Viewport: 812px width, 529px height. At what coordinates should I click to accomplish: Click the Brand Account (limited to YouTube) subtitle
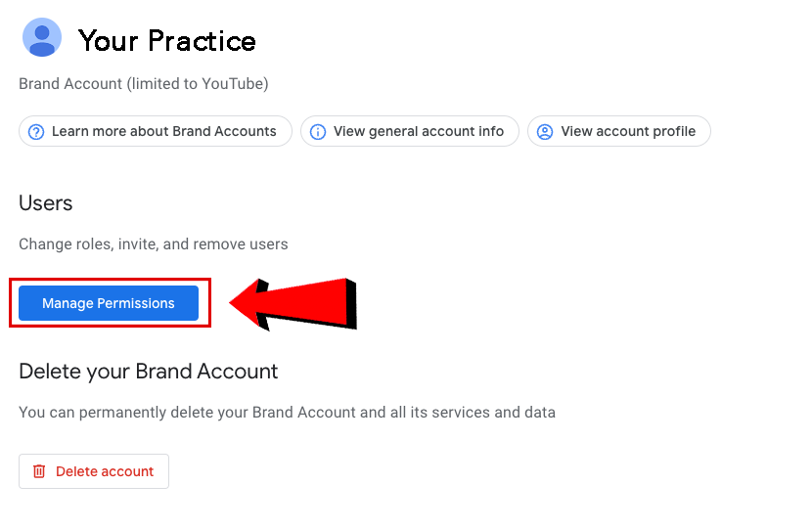(x=144, y=84)
